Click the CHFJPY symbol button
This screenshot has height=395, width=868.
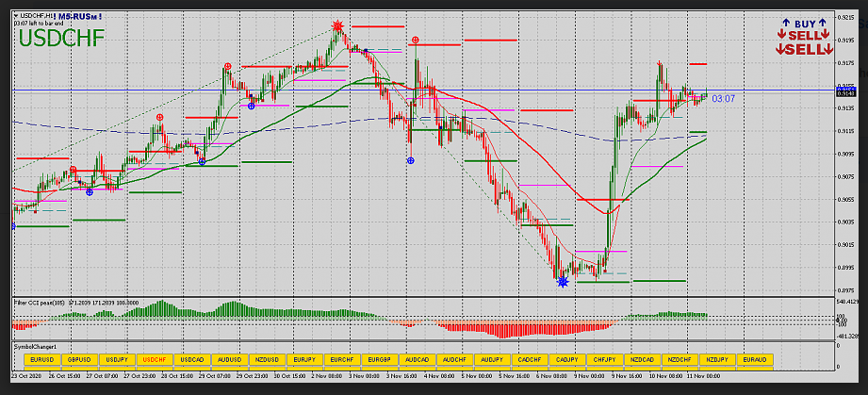pos(604,359)
